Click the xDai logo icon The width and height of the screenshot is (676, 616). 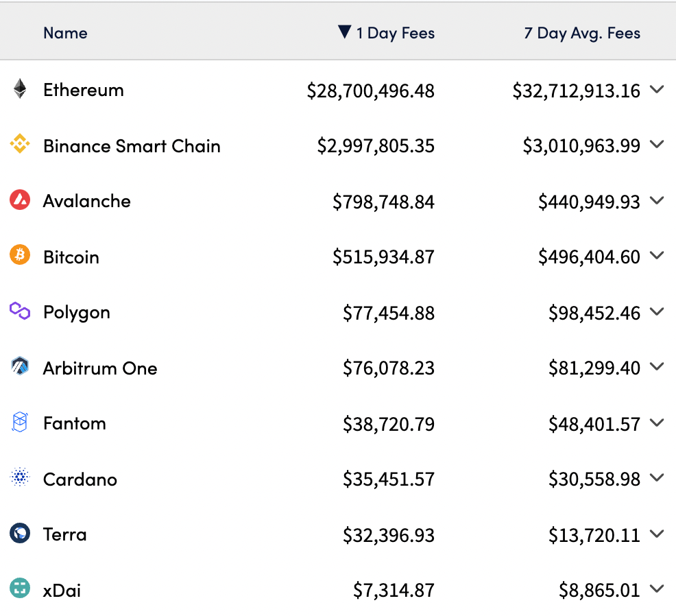coord(20,589)
